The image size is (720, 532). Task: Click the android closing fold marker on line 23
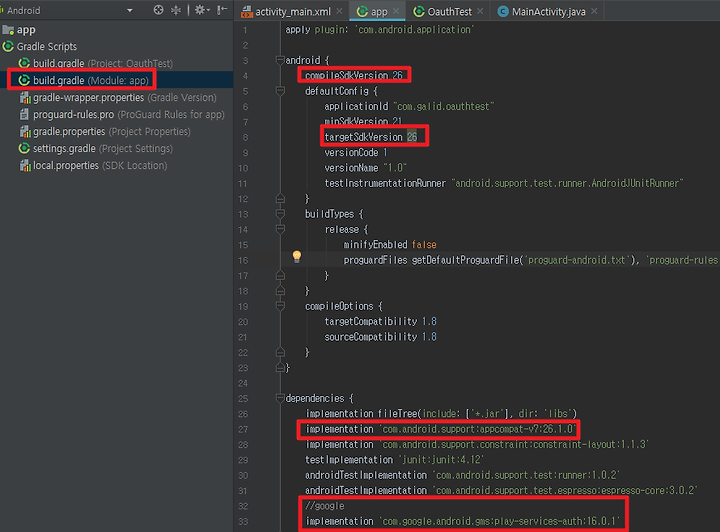[280, 368]
